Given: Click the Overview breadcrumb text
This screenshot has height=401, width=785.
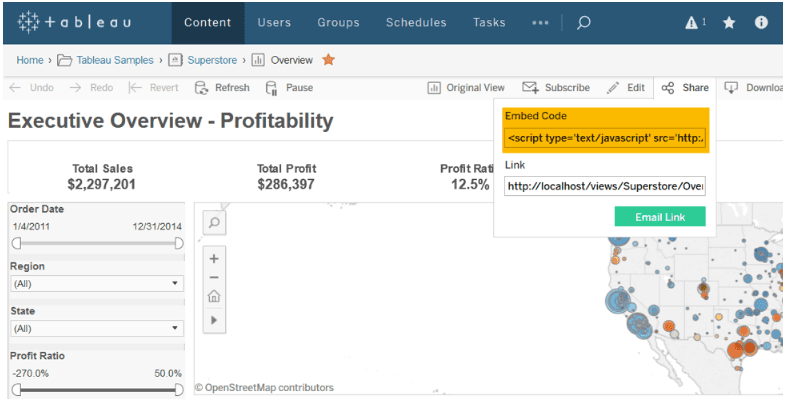Looking at the screenshot, I should [291, 60].
